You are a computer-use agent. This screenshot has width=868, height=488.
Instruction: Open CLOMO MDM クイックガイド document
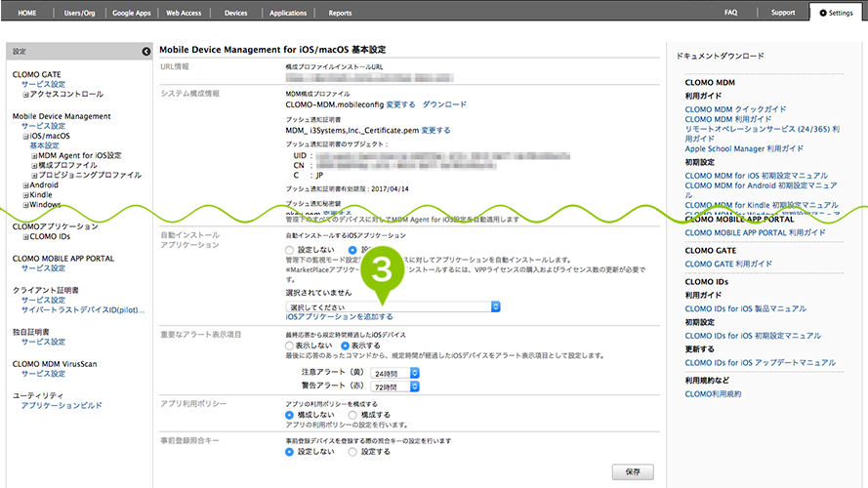point(735,109)
